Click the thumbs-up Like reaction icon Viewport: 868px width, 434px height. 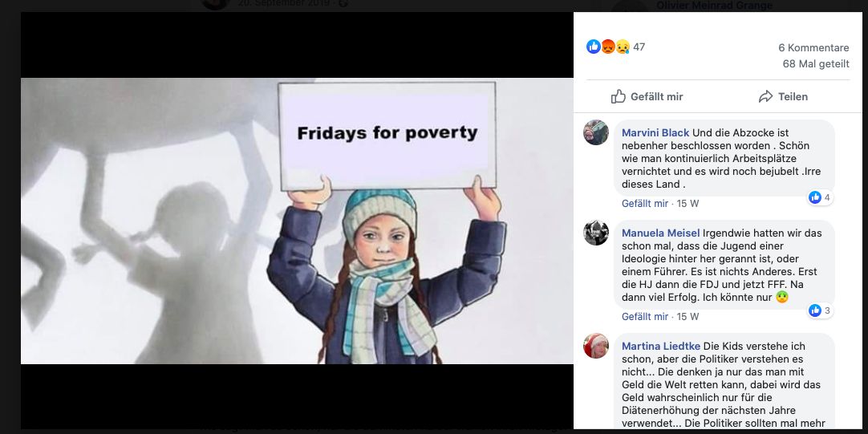point(594,47)
